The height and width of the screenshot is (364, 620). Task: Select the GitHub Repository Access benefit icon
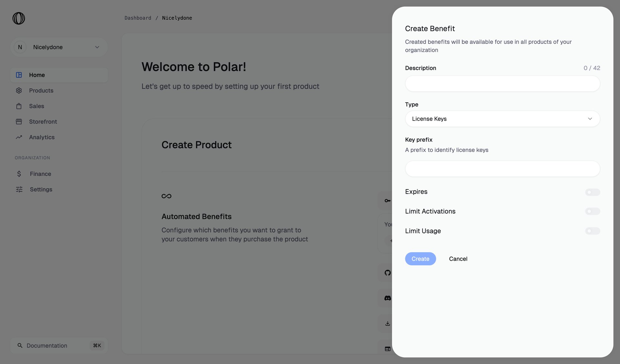[387, 273]
